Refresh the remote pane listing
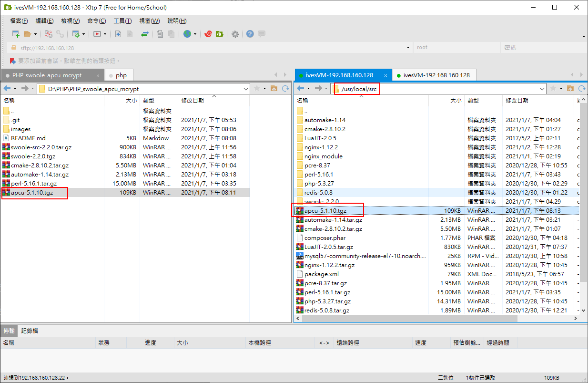 581,89
